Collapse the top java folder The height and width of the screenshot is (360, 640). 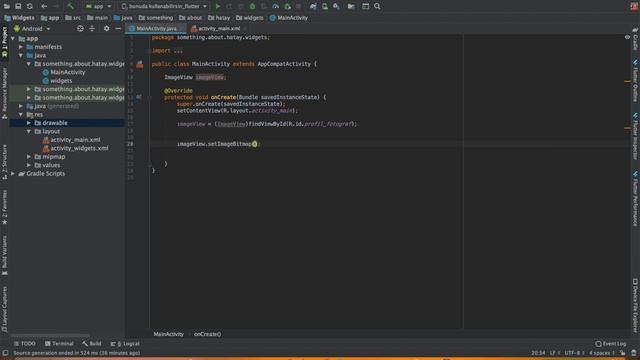[21, 55]
